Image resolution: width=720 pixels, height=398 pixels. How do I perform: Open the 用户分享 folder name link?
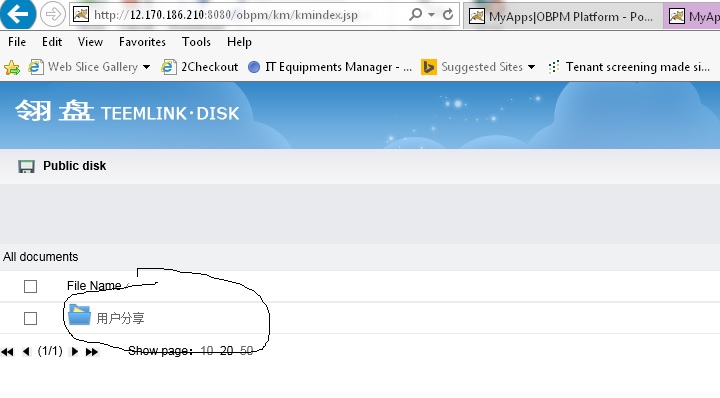(x=120, y=318)
